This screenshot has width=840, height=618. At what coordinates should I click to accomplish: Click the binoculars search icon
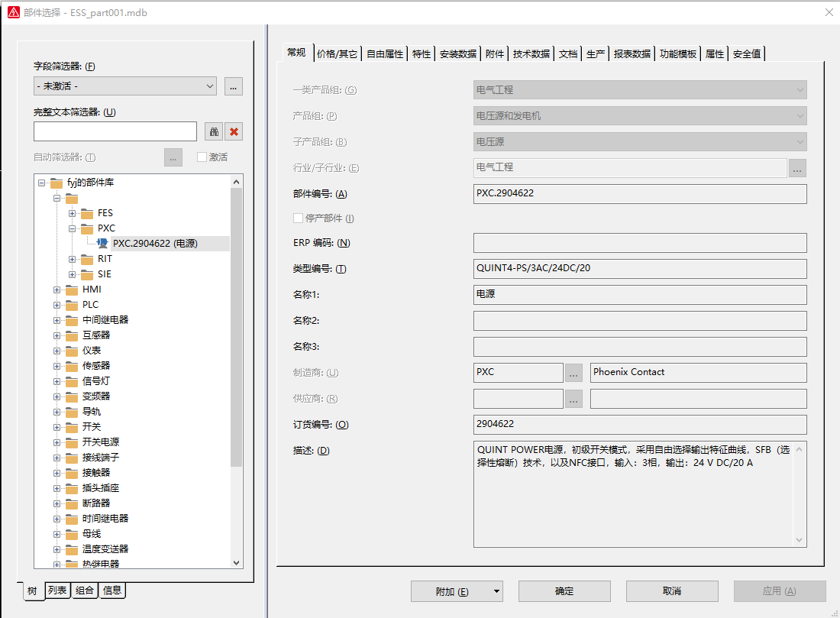tap(214, 132)
